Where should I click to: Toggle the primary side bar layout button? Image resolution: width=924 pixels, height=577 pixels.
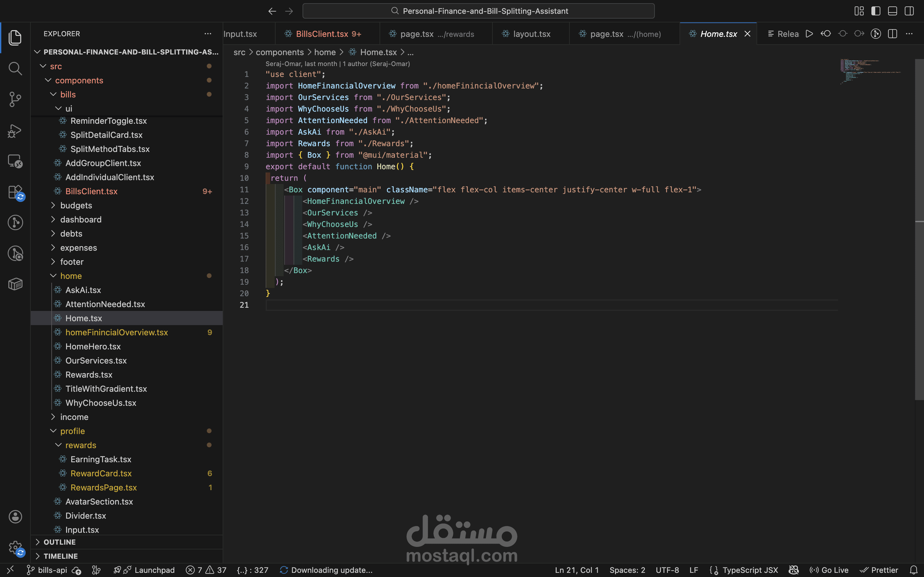(x=876, y=11)
